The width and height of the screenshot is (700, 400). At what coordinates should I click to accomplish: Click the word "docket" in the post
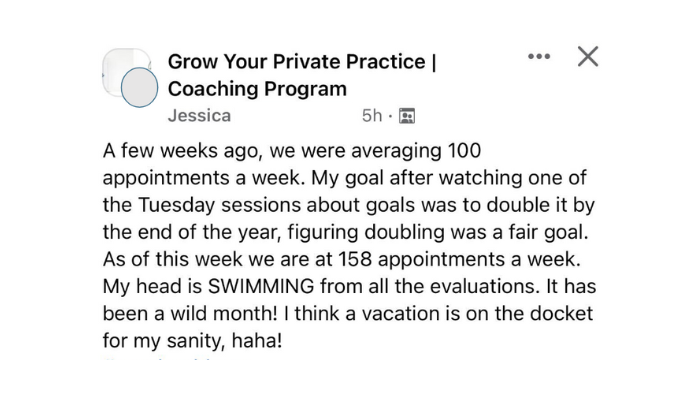point(564,313)
